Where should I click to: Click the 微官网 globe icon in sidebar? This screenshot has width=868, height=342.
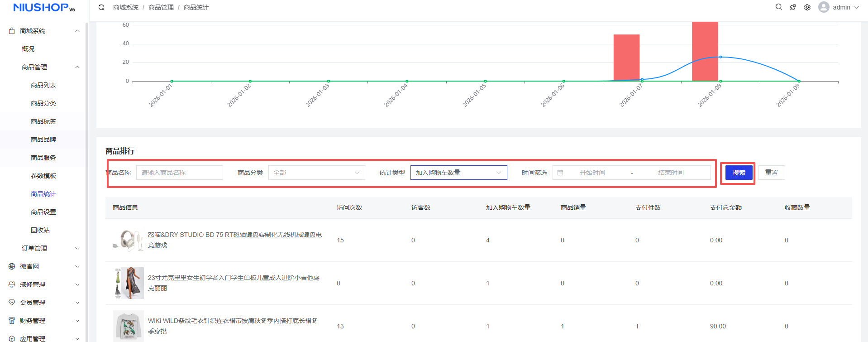(x=12, y=266)
